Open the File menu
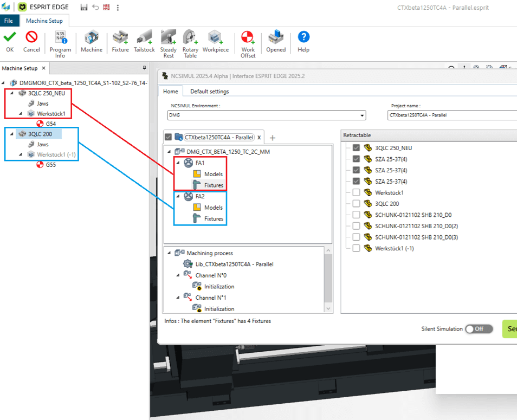Image resolution: width=517 pixels, height=420 pixels. [x=9, y=21]
